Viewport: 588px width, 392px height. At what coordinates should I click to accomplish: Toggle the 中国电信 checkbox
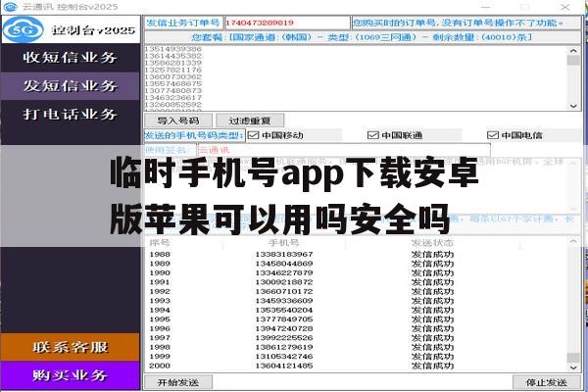point(492,135)
